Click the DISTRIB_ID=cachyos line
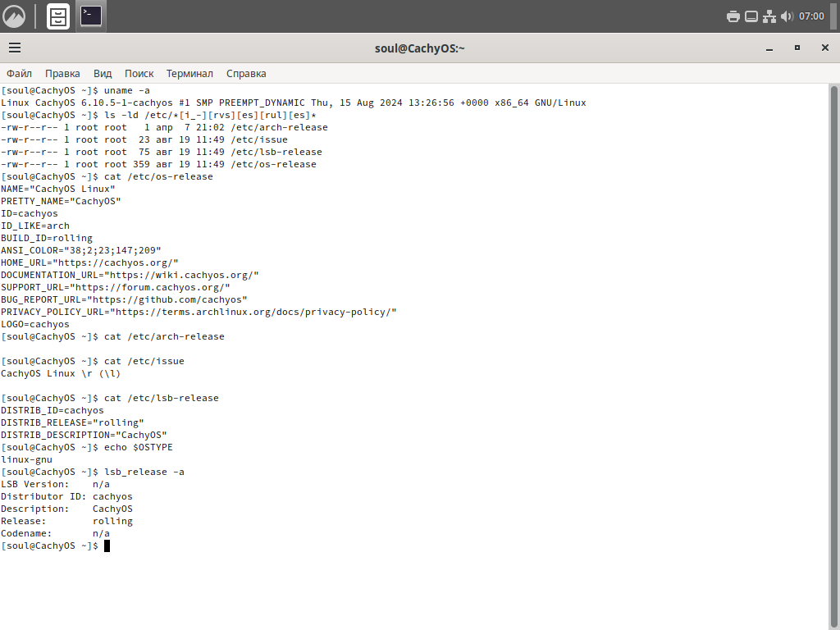The width and height of the screenshot is (840, 630). pyautogui.click(x=52, y=411)
